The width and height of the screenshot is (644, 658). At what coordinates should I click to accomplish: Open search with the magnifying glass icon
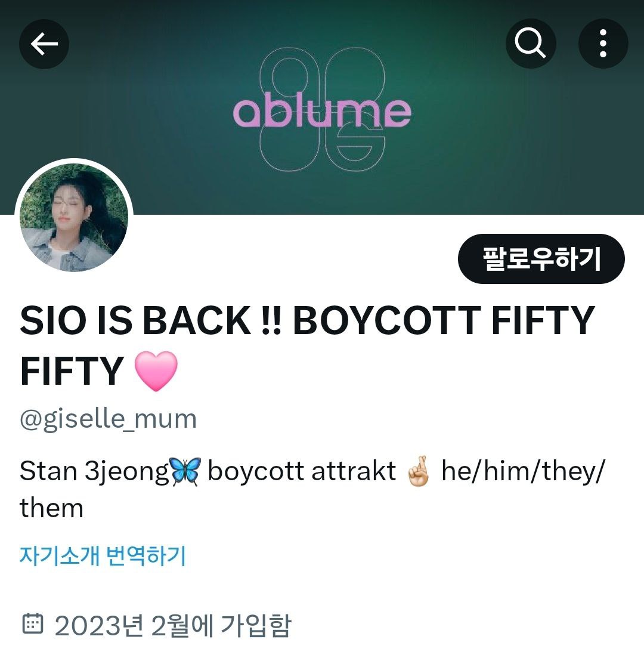click(531, 44)
